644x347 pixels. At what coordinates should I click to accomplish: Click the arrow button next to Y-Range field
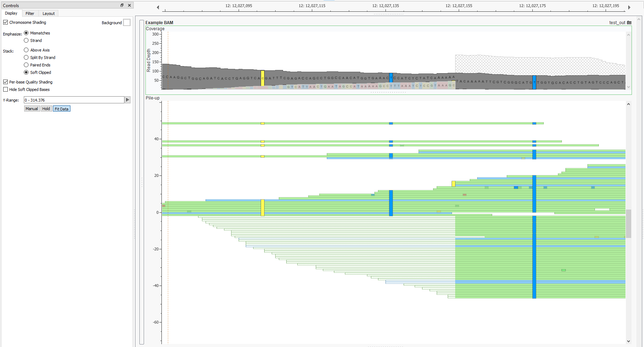pyautogui.click(x=127, y=100)
